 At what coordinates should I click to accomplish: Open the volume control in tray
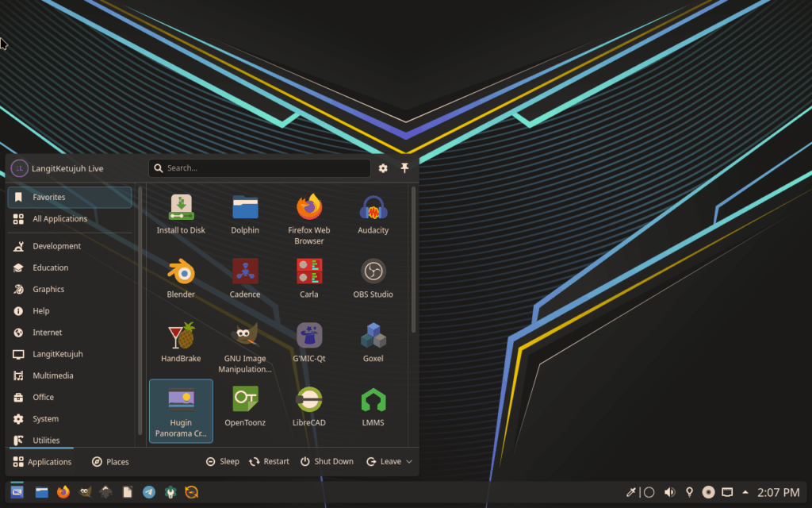pyautogui.click(x=669, y=492)
